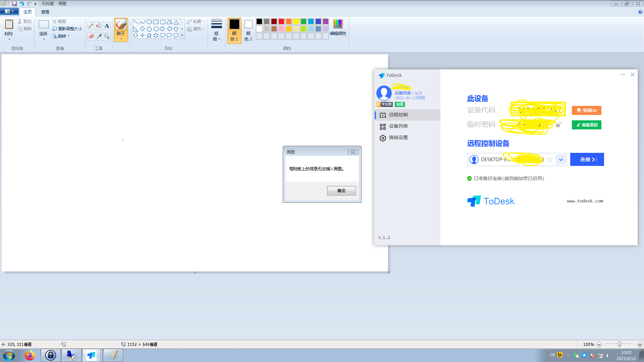This screenshot has height=362, width=644.
Task: Switch to the 查看 ribbon tab
Action: 45,12
